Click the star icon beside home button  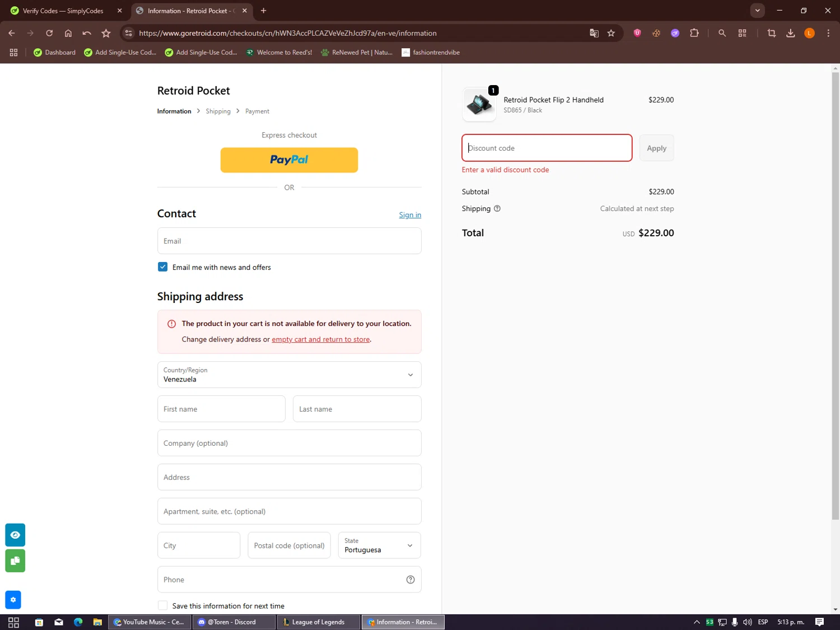[106, 33]
